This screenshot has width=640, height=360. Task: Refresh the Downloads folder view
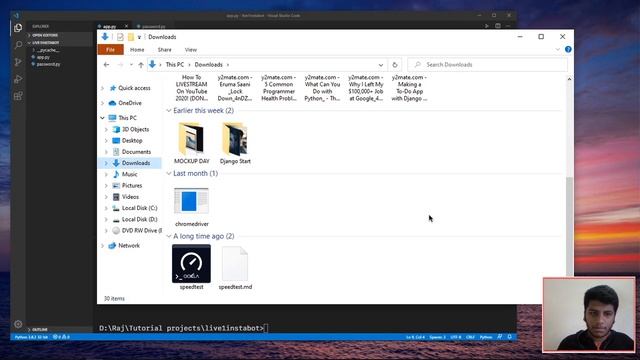click(x=395, y=64)
